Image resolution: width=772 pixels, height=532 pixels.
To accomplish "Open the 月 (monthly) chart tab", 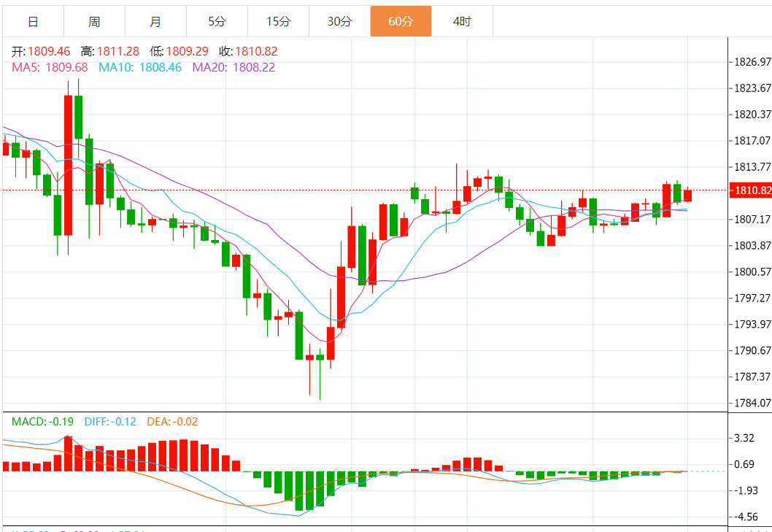I will tap(155, 21).
